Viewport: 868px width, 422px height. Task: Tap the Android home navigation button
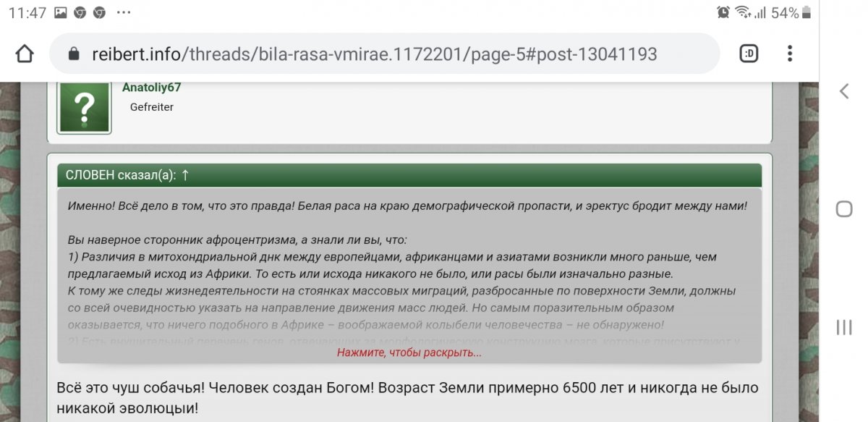pos(843,209)
